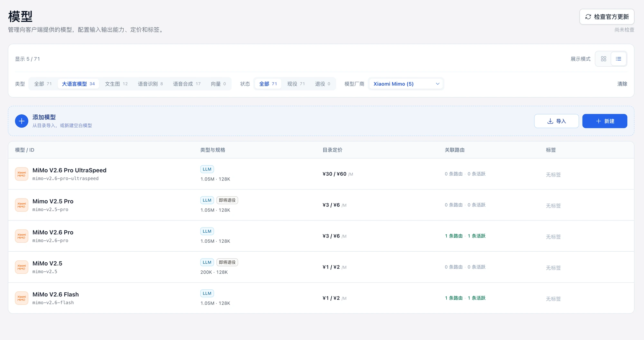
Task: Select the 全部 status filter
Action: point(268,84)
